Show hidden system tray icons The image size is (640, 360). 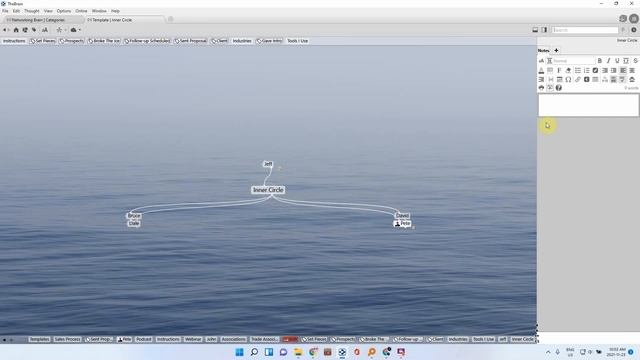548,352
